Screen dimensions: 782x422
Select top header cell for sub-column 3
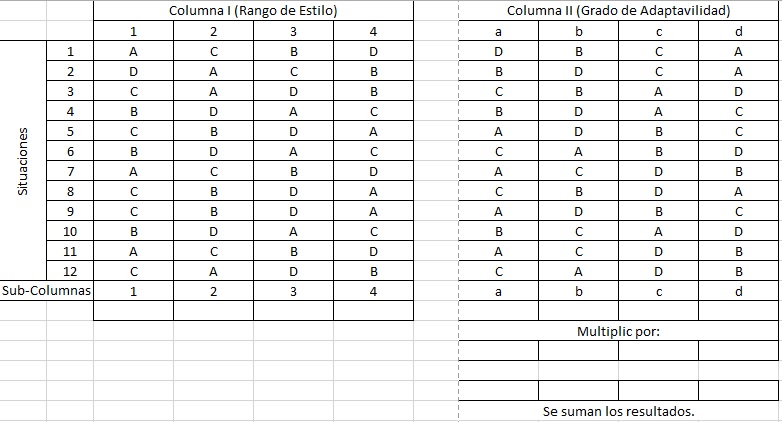coord(293,31)
